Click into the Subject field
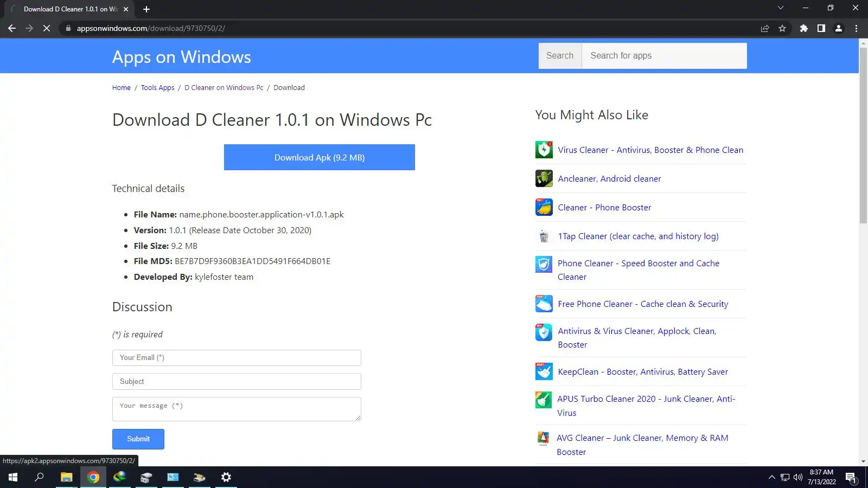 [237, 382]
